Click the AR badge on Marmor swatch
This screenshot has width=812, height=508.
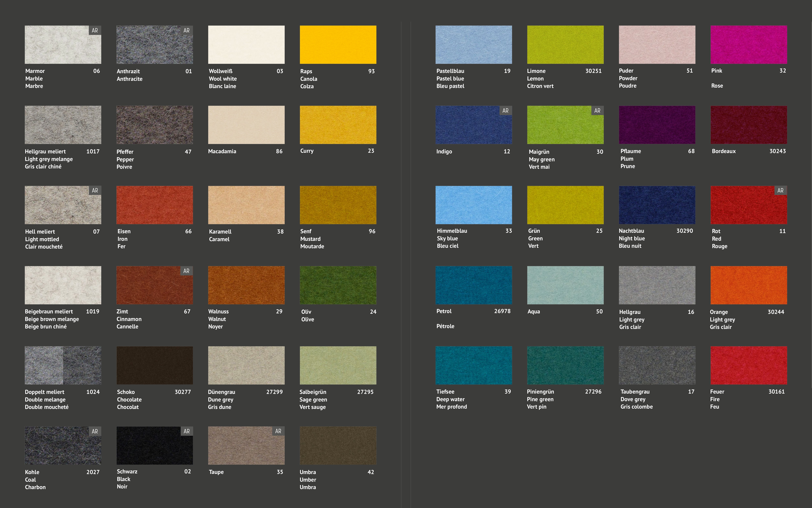[x=95, y=31]
